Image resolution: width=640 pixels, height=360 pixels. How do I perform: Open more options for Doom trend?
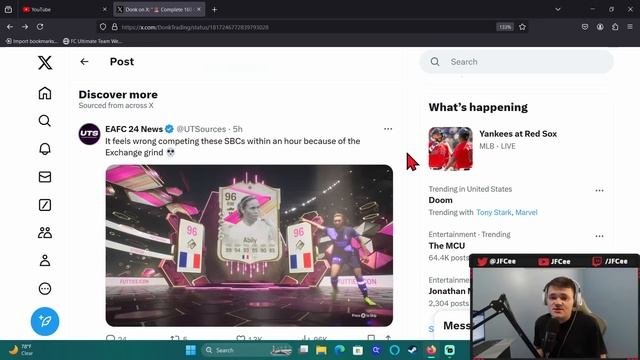pyautogui.click(x=599, y=191)
